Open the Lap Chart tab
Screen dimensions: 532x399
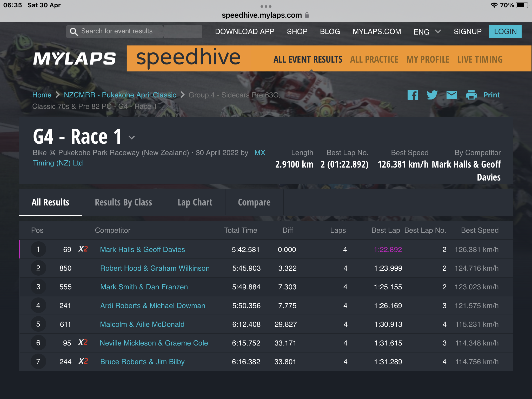coord(195,202)
